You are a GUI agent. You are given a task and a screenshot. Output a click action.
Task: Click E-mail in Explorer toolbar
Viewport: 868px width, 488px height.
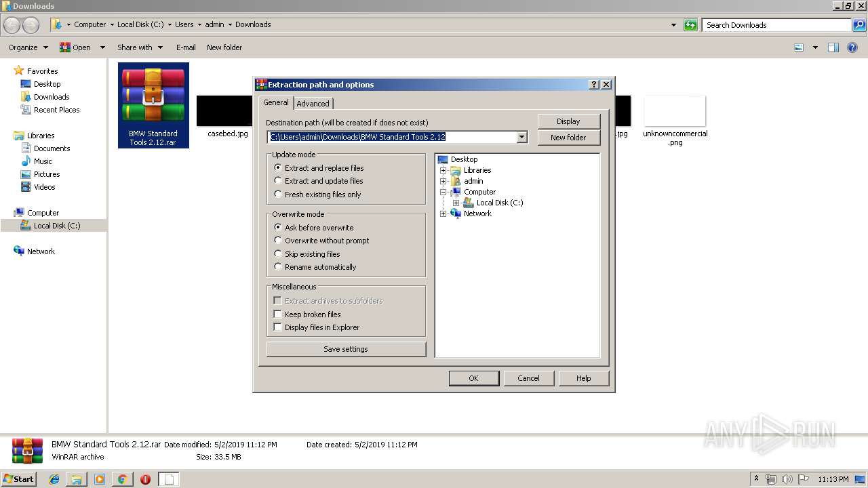pyautogui.click(x=186, y=47)
